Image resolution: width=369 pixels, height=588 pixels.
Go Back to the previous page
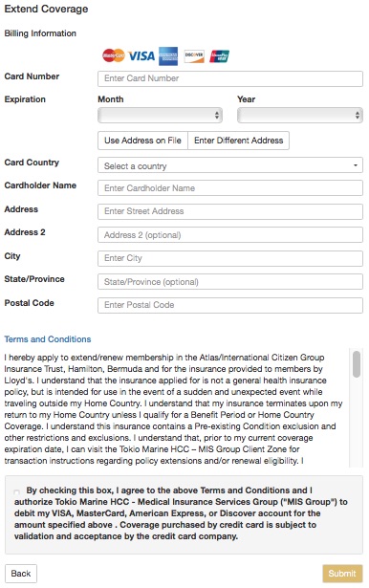click(x=21, y=574)
